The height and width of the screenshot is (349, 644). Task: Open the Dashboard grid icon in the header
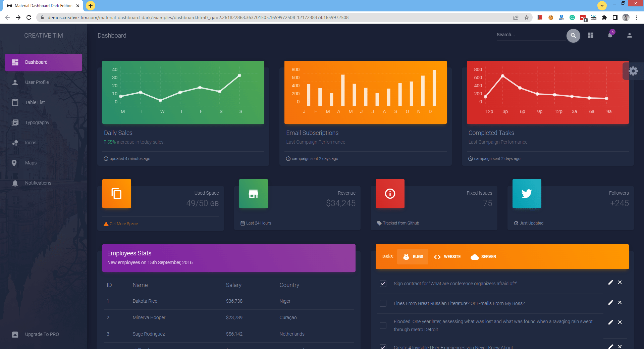pyautogui.click(x=591, y=35)
